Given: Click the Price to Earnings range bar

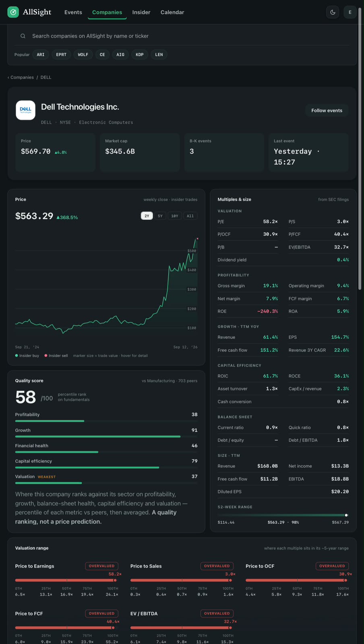Looking at the screenshot, I should [66, 580].
